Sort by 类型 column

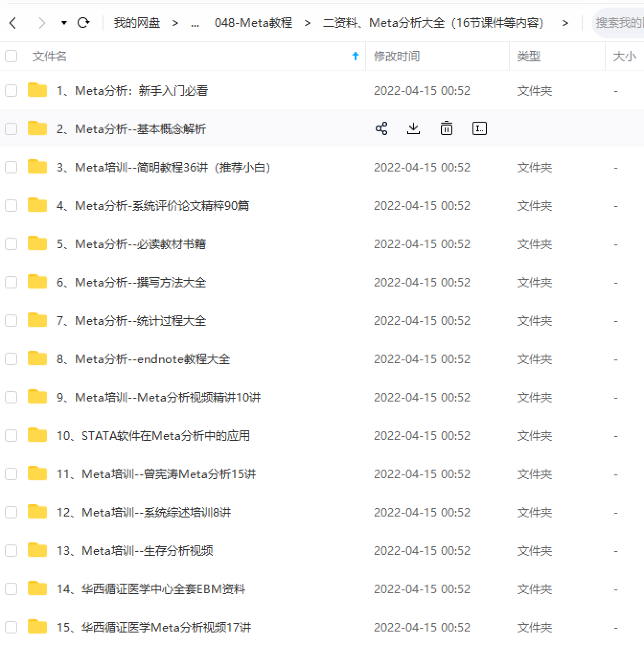[x=529, y=56]
